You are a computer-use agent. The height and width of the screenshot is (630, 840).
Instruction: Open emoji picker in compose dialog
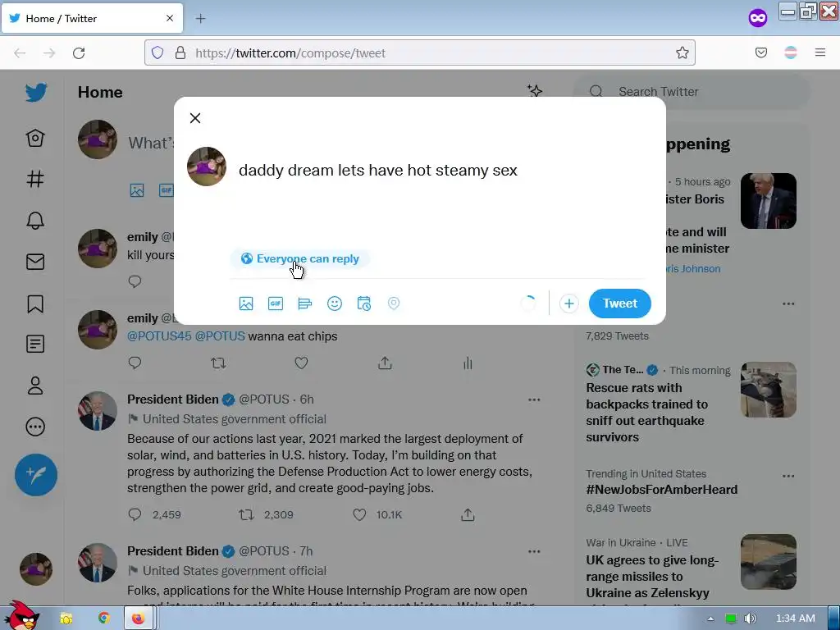[x=335, y=304]
